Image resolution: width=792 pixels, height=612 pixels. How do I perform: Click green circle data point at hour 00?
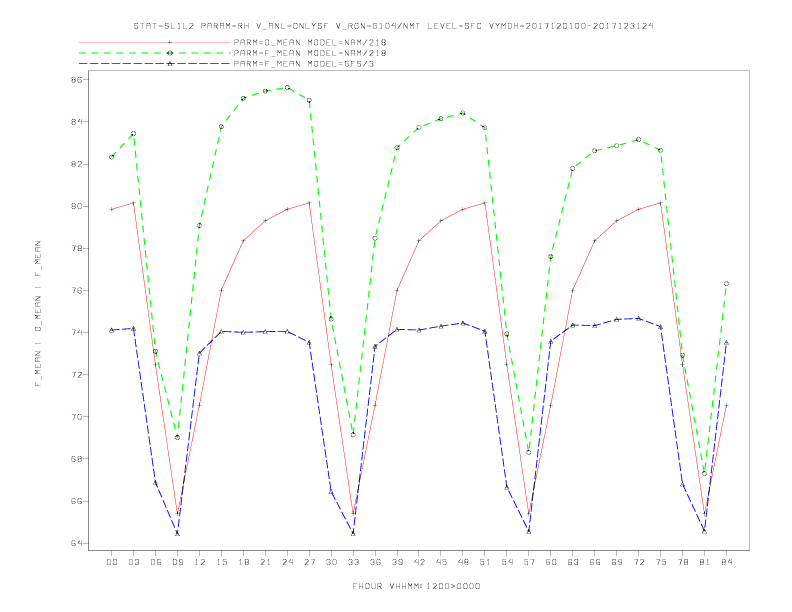(x=112, y=157)
